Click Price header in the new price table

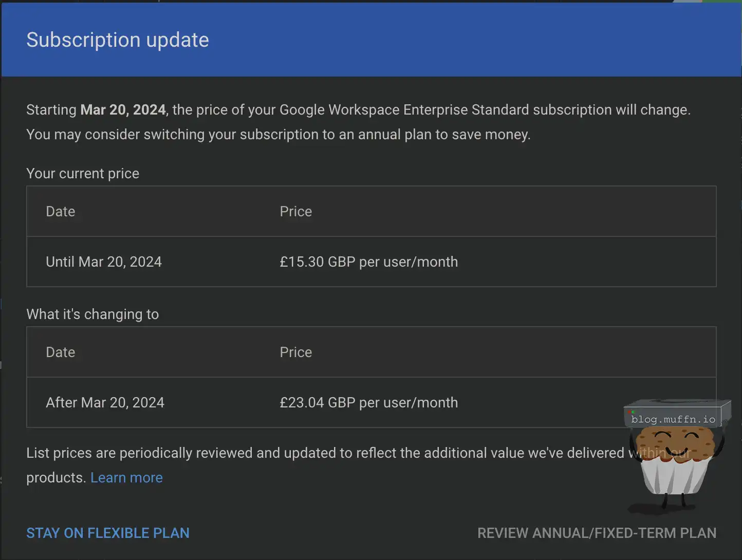[295, 352]
